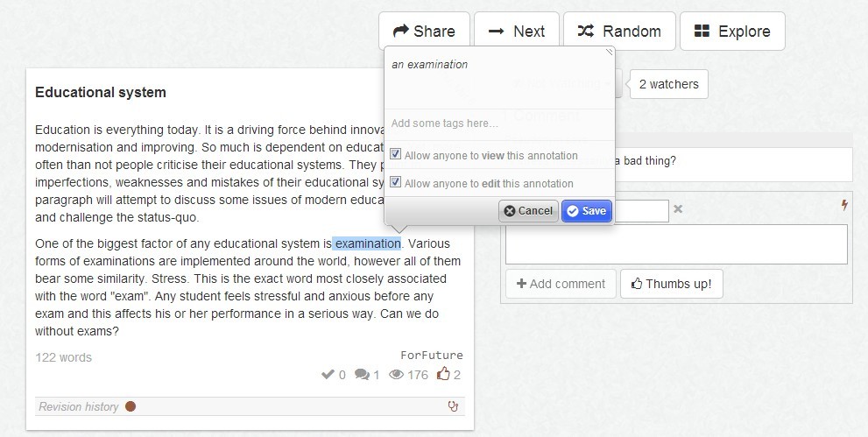The width and height of the screenshot is (868, 437).
Task: Click the Share arrow button
Action: point(424,31)
